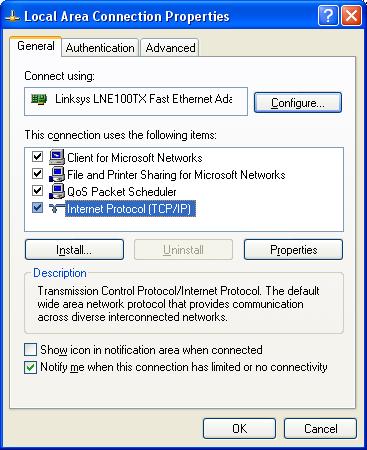Close the dialog with the red X
The width and height of the screenshot is (367, 450).
click(x=351, y=15)
